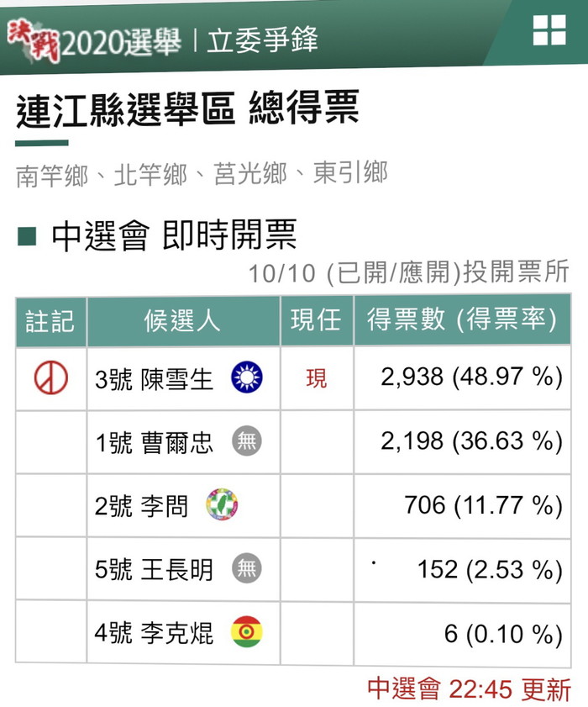This screenshot has height=707, width=588.
Task: Open candidate 4號 李克焜
Action: (154, 633)
